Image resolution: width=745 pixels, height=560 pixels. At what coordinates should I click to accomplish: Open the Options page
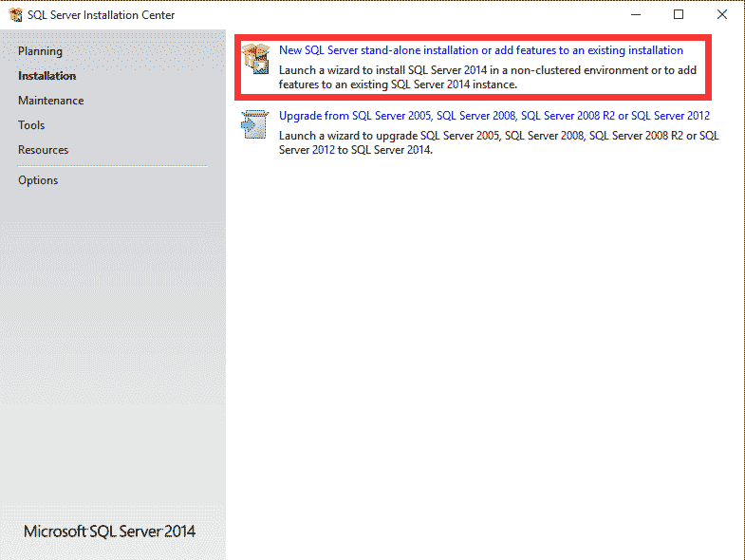(38, 180)
